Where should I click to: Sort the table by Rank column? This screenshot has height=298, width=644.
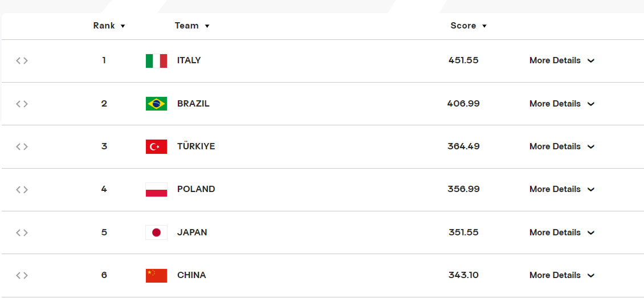click(x=109, y=26)
